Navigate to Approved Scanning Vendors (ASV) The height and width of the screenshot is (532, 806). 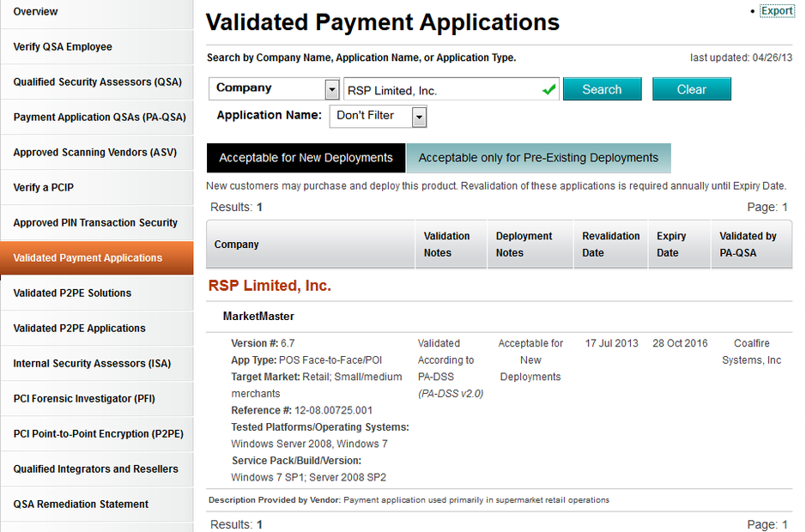click(x=94, y=153)
